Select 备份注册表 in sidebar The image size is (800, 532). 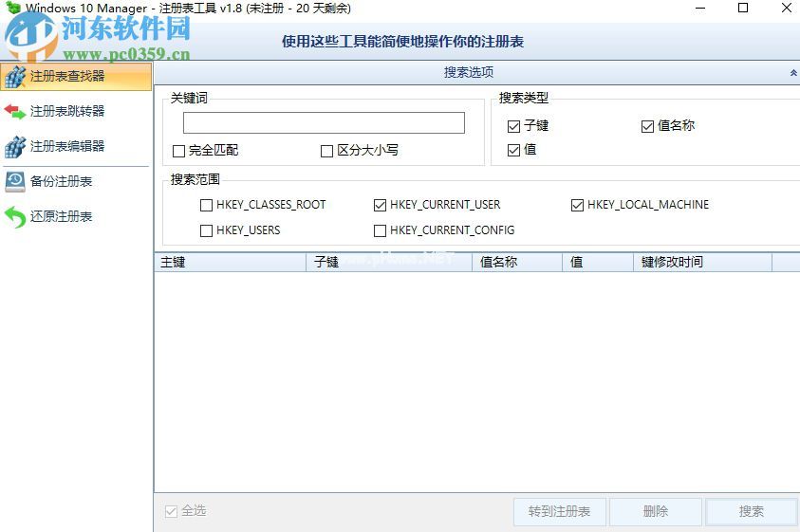pyautogui.click(x=76, y=181)
